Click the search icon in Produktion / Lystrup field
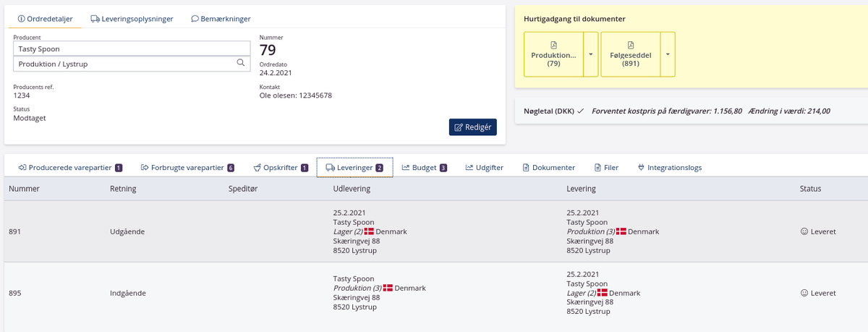Screen dimensions: 868x332 coord(241,63)
